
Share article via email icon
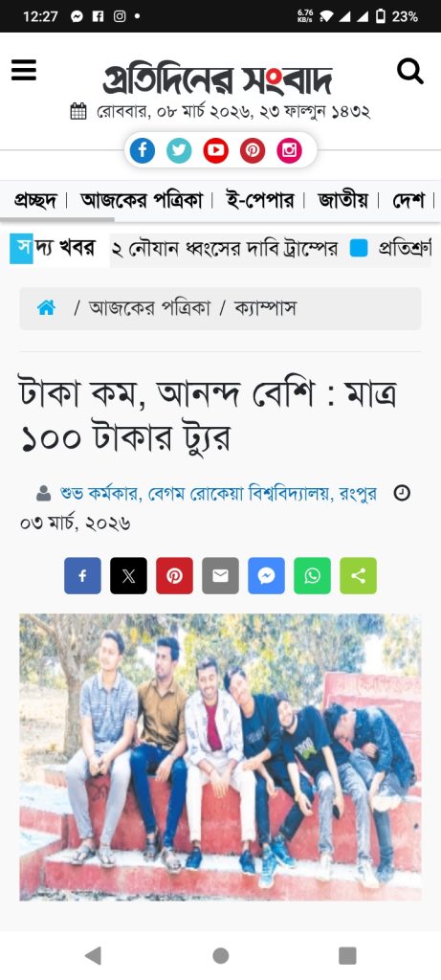(220, 575)
